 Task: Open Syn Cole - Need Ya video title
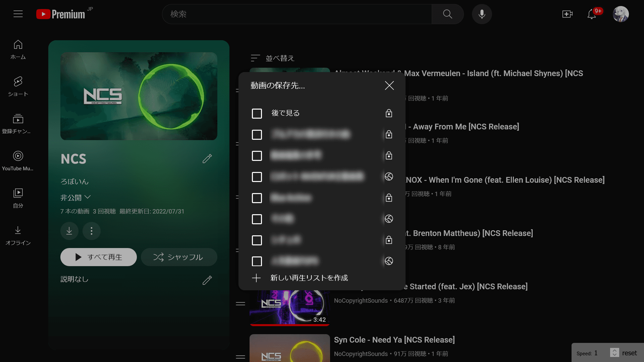[394, 340]
